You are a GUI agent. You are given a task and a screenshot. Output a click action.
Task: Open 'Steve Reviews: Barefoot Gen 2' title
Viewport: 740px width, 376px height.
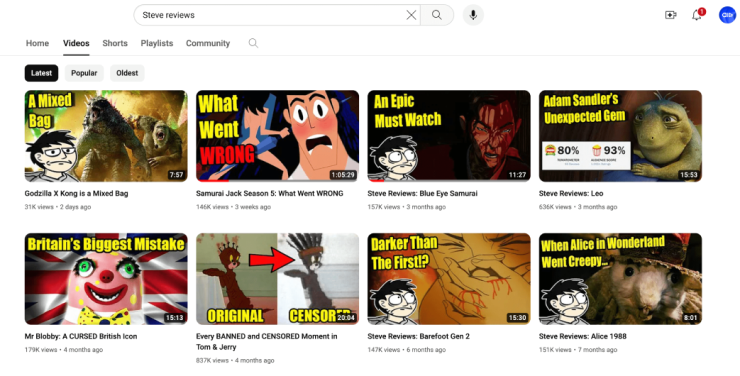click(x=419, y=336)
